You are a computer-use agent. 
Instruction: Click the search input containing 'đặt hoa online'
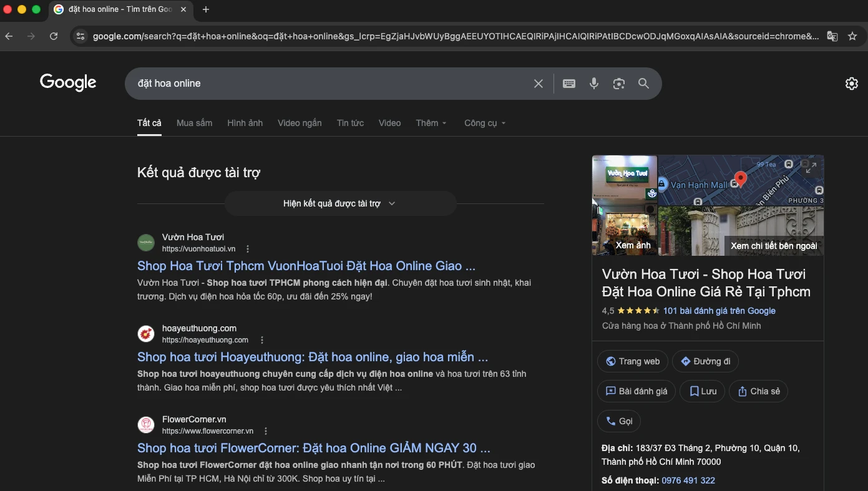pos(331,84)
